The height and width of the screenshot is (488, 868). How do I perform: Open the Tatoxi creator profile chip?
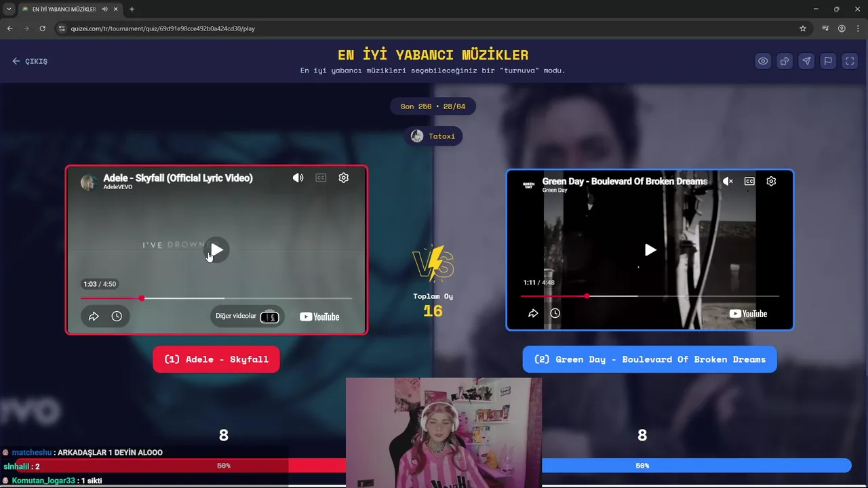(x=433, y=136)
